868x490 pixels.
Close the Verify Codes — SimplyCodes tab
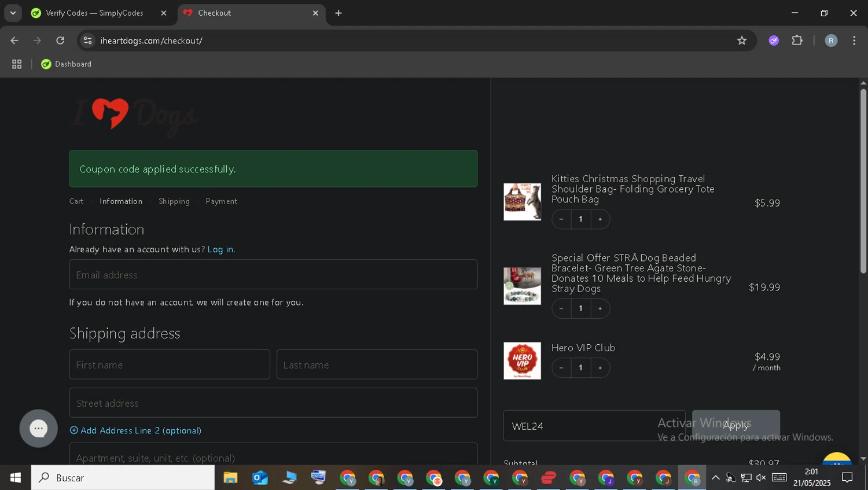pyautogui.click(x=164, y=13)
